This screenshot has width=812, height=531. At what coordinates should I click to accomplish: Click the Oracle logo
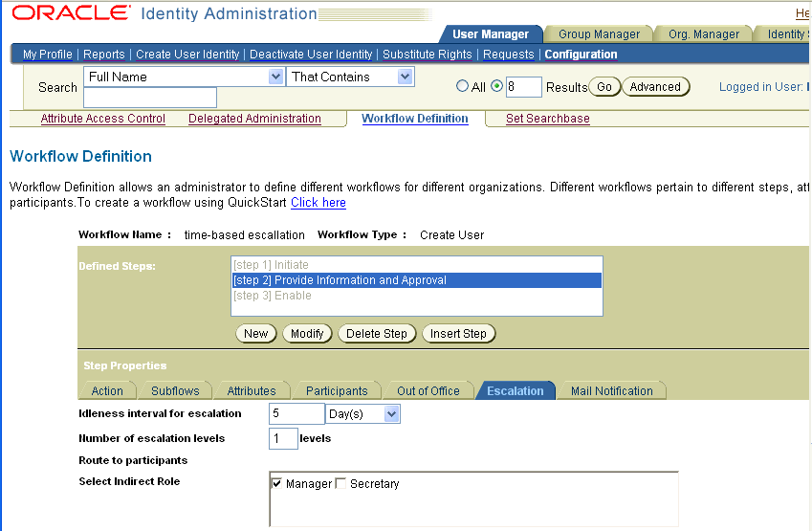(71, 13)
